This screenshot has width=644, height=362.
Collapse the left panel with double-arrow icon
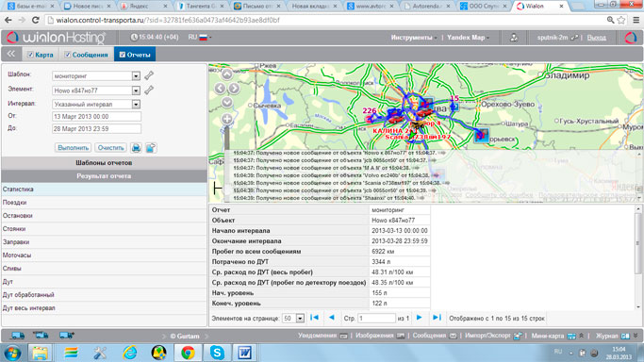(11, 54)
